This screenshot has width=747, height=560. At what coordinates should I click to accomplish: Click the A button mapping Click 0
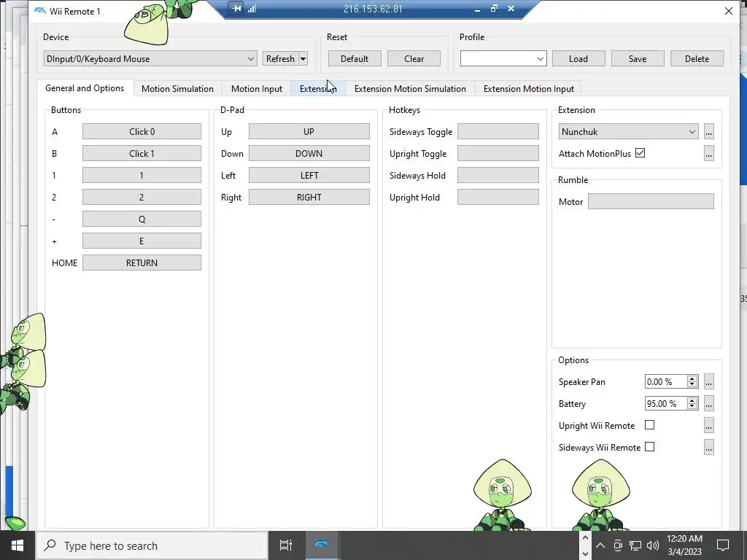142,132
